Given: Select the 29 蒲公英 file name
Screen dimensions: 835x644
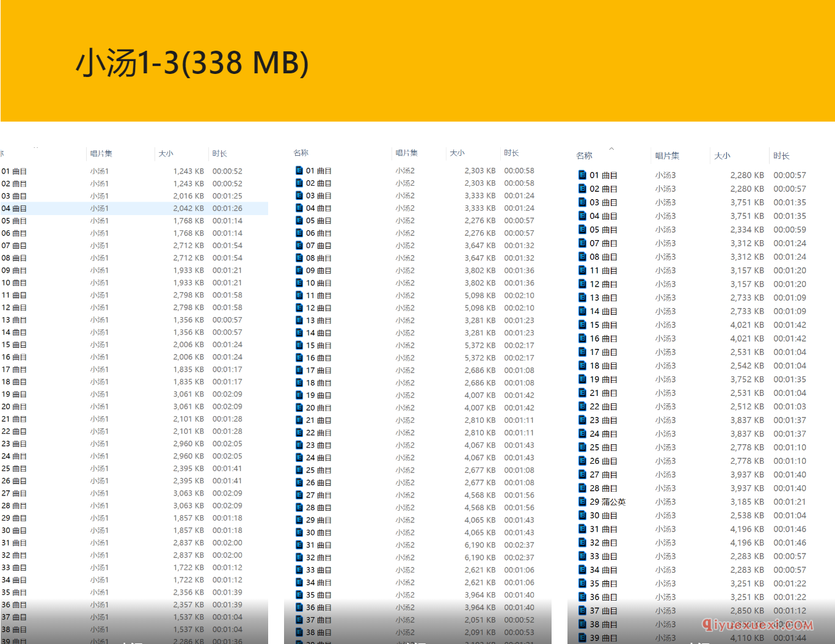Looking at the screenshot, I should point(608,502).
